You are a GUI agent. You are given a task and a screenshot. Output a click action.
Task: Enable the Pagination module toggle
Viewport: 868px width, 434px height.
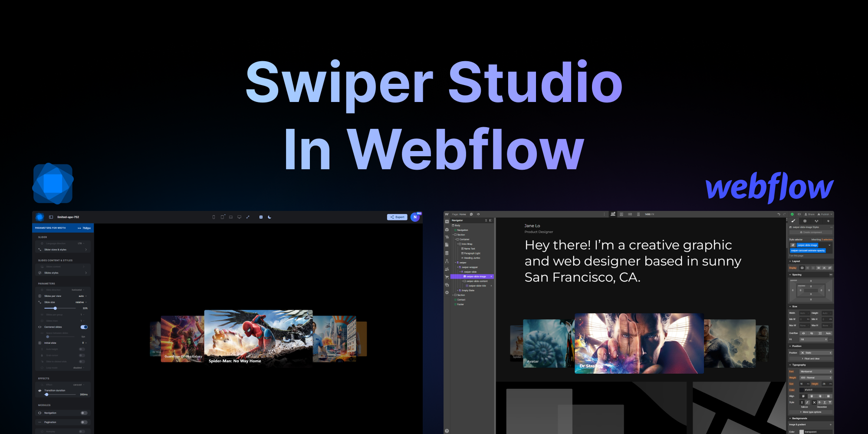point(84,422)
